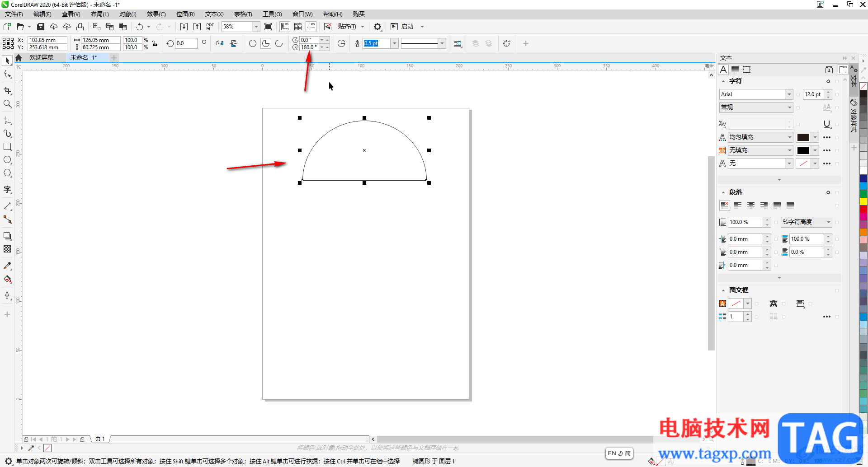Image resolution: width=868 pixels, height=467 pixels.
Task: Select the Rectangle tool
Action: click(7, 147)
